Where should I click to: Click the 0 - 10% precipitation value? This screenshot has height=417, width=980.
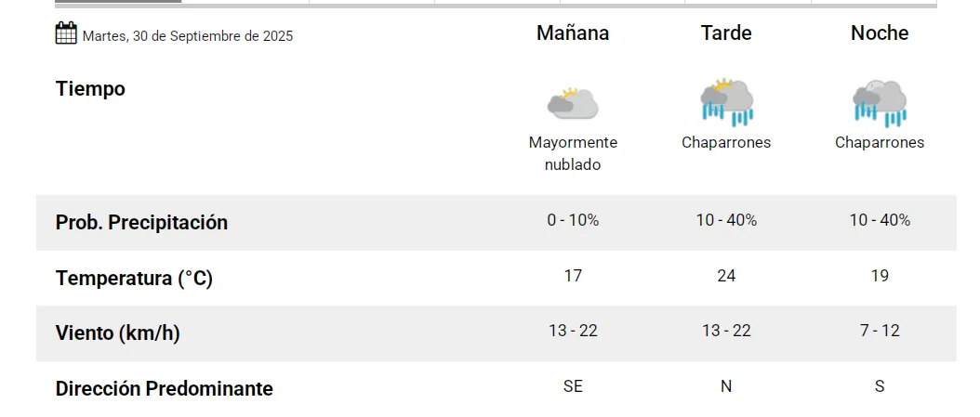(x=573, y=221)
